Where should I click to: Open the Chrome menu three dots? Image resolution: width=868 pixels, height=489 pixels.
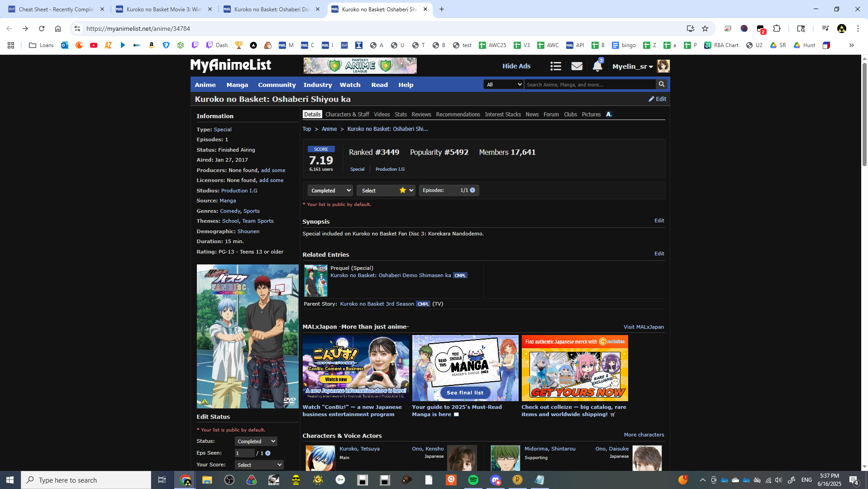pos(858,29)
